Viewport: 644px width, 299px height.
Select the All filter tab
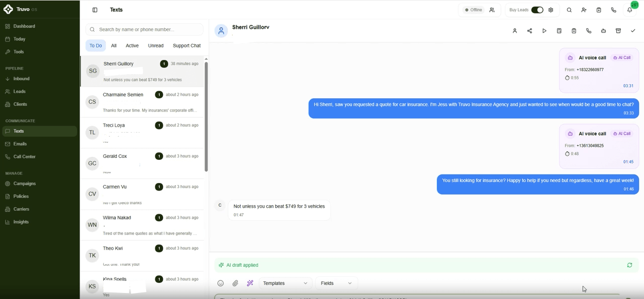pyautogui.click(x=114, y=45)
